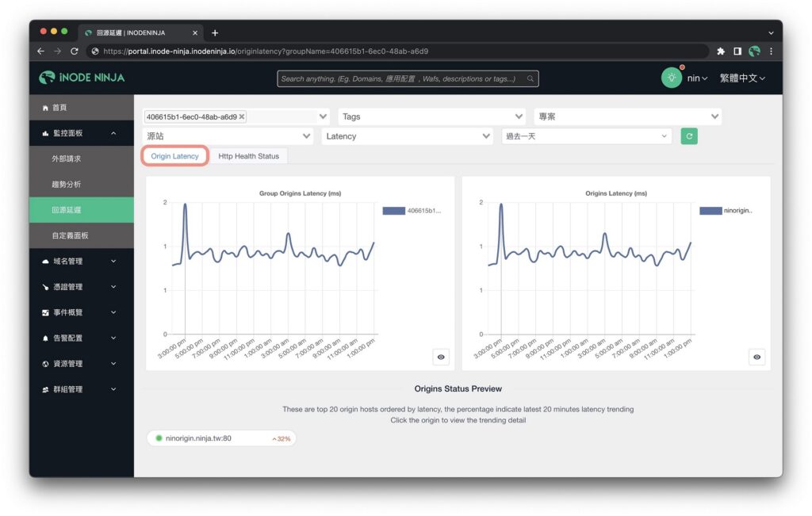Open 趨勢分析 in the sidebar
The image size is (812, 516).
pos(82,184)
